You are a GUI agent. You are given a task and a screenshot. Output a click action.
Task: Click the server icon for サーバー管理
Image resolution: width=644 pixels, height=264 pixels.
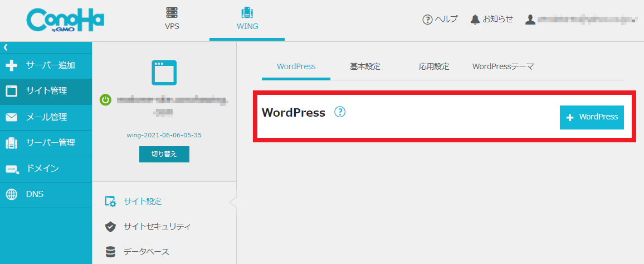[x=12, y=143]
